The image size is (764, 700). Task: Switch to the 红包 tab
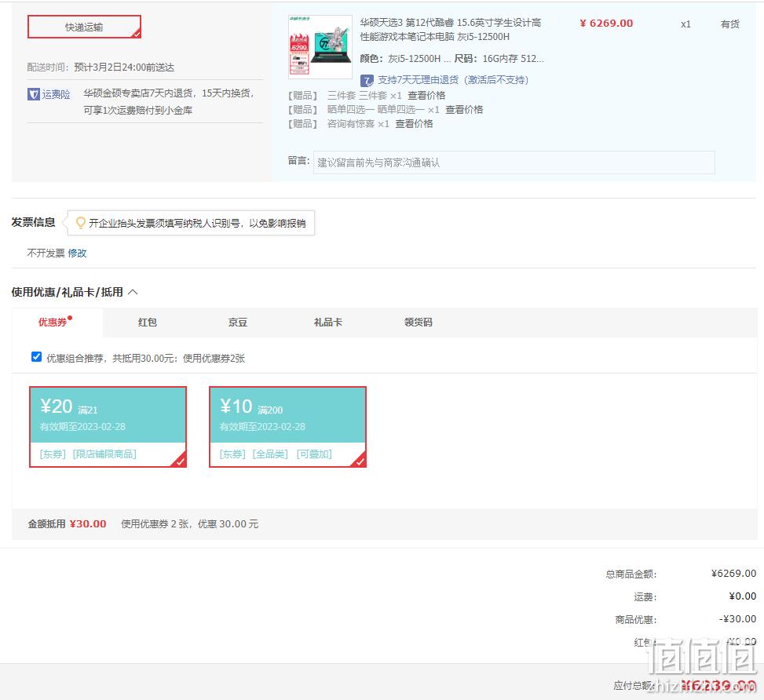(147, 322)
